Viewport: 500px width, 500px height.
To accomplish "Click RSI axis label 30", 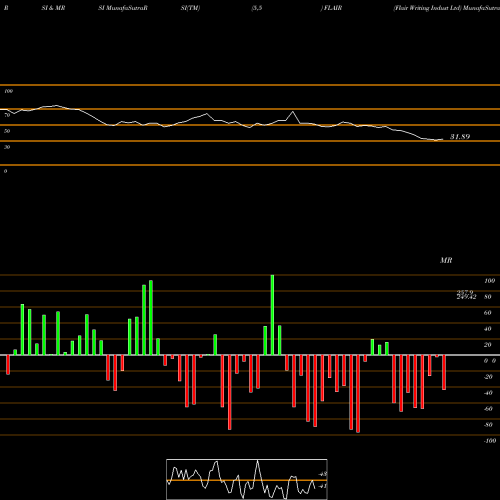I will [7, 147].
